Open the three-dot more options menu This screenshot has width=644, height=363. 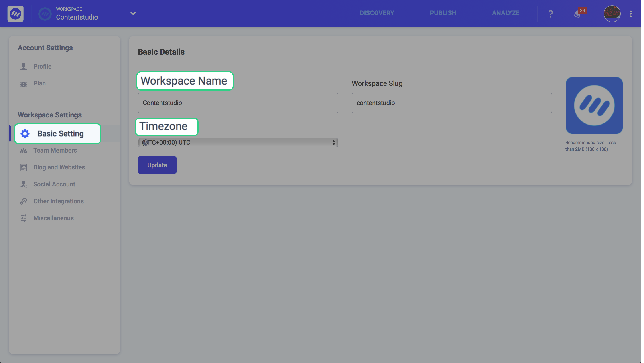[x=630, y=14]
